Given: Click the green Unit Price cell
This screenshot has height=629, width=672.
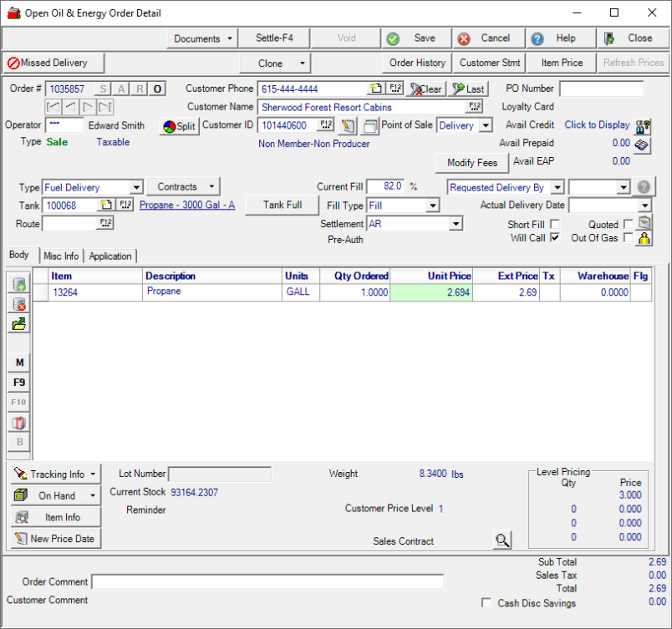Looking at the screenshot, I should pyautogui.click(x=431, y=292).
